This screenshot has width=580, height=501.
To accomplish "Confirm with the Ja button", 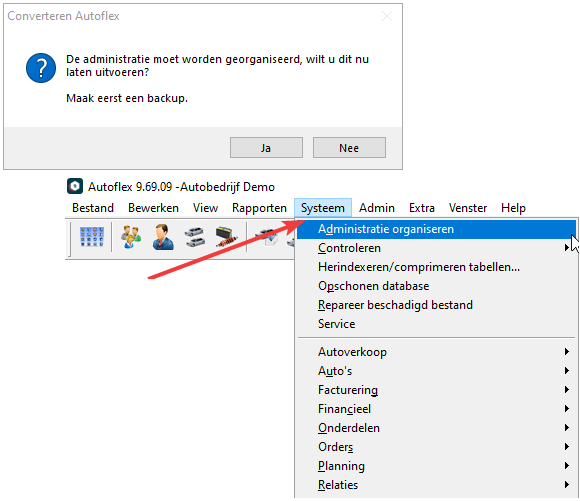I will [266, 148].
